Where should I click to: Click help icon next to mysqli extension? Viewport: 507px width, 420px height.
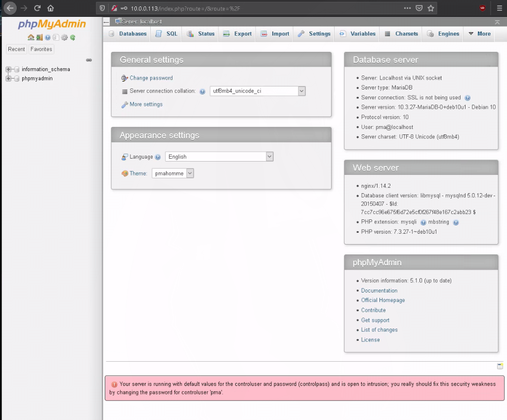(x=423, y=222)
